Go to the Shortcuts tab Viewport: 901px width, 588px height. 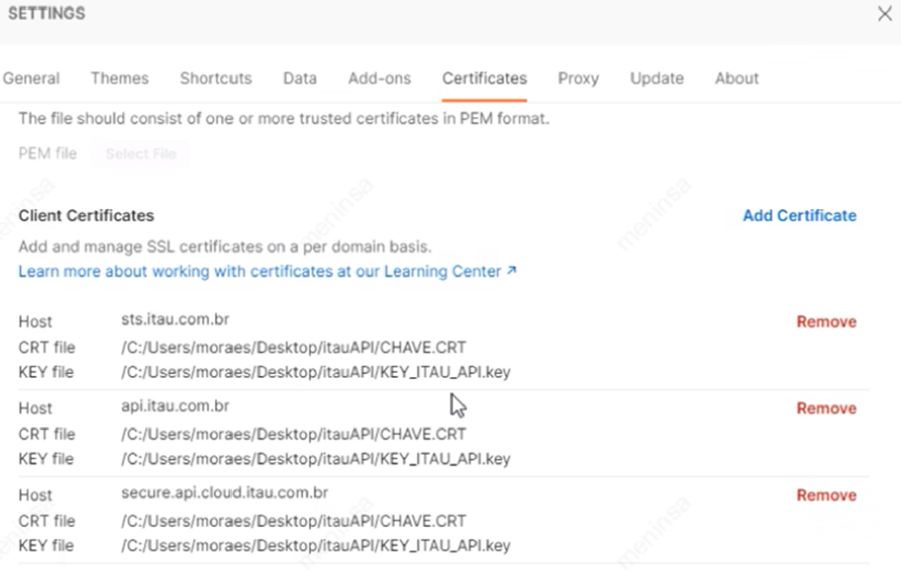coord(215,78)
